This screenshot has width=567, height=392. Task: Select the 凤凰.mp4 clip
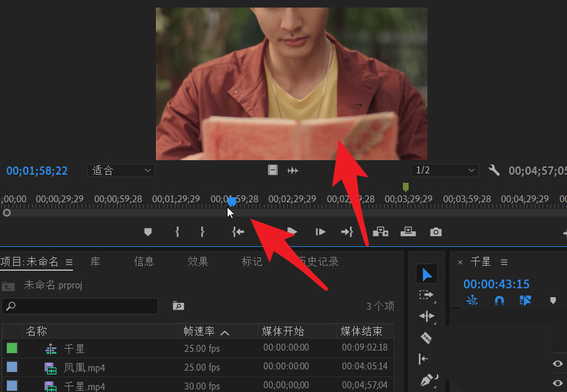click(x=84, y=367)
